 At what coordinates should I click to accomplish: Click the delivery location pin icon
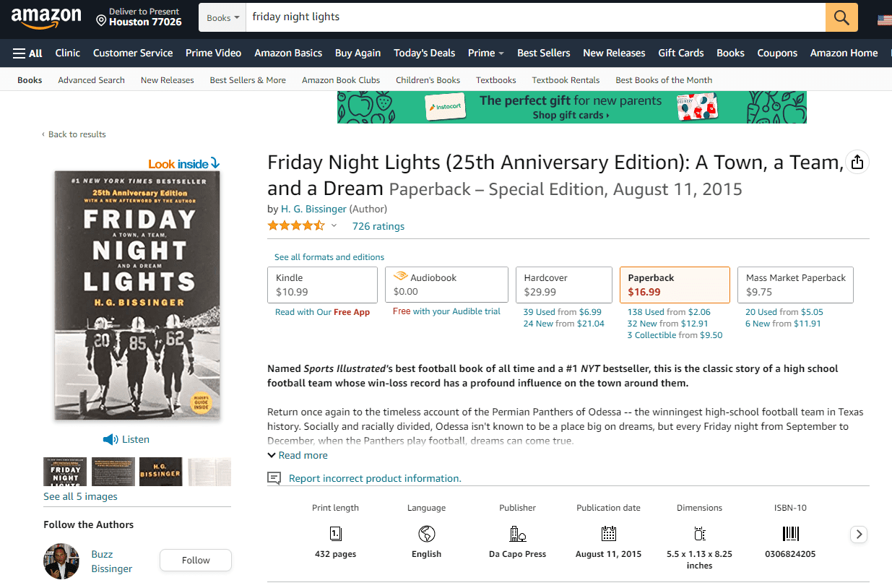point(101,21)
